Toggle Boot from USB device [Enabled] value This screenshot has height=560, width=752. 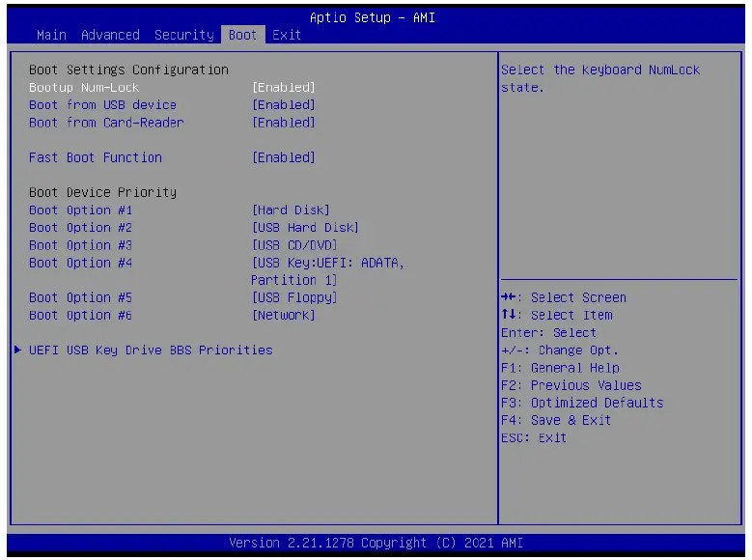(x=284, y=105)
